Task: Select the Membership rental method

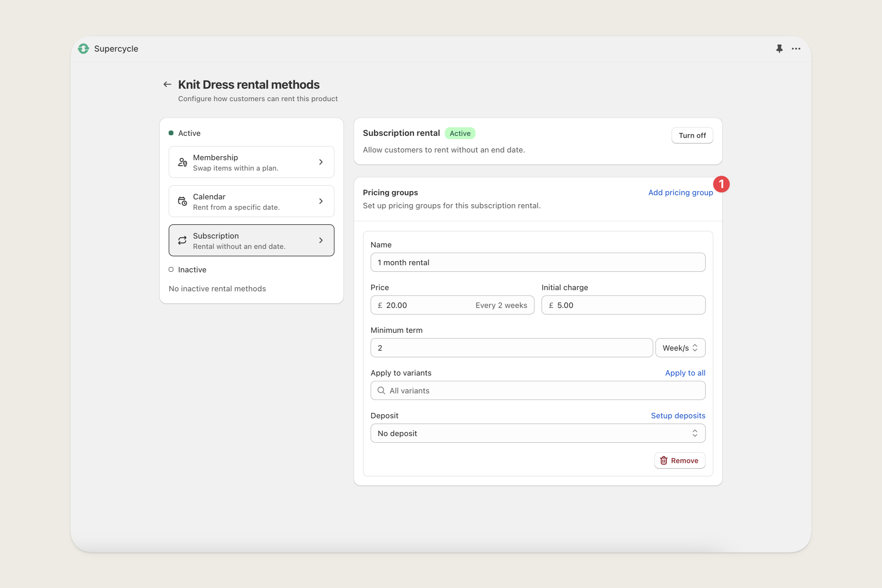Action: click(251, 162)
